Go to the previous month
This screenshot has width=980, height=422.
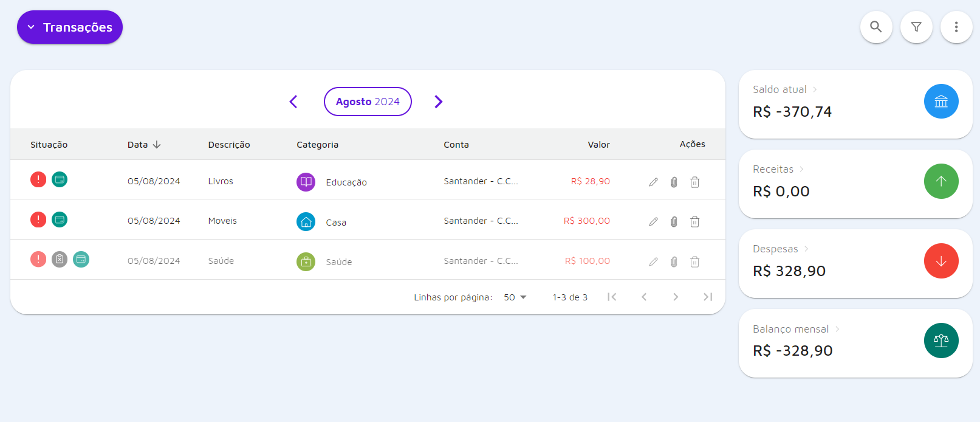(293, 102)
